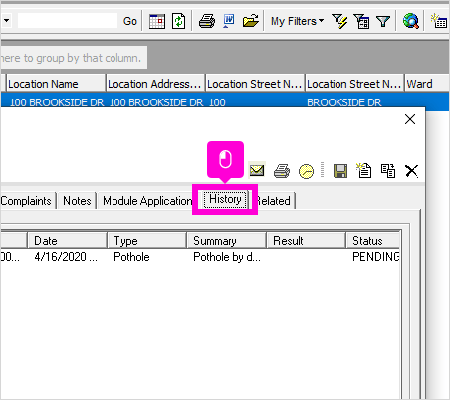
Task: Click the search input field beside Go
Action: click(x=67, y=21)
